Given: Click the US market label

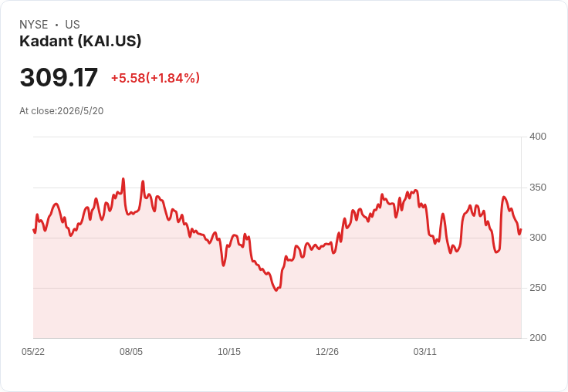Looking at the screenshot, I should [x=73, y=25].
